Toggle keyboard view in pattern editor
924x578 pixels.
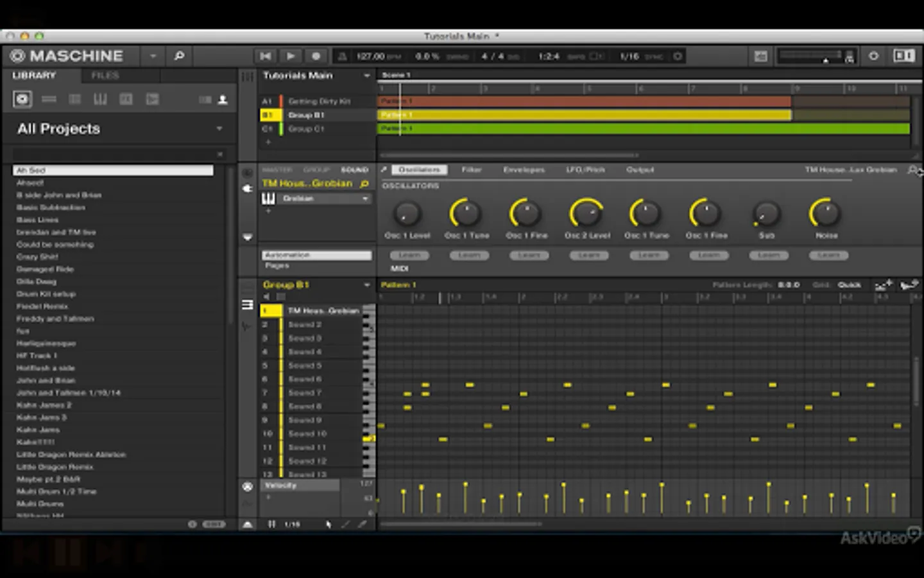[x=246, y=304]
